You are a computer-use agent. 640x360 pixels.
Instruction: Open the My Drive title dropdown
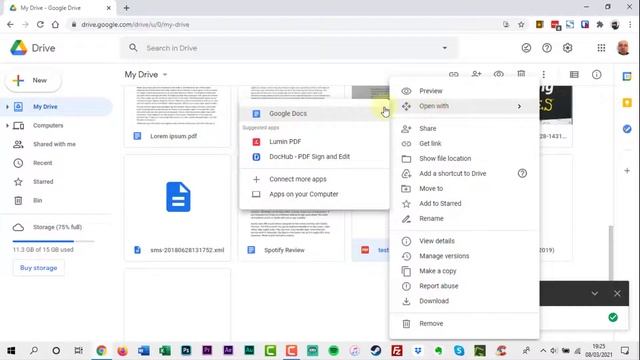(x=146, y=75)
